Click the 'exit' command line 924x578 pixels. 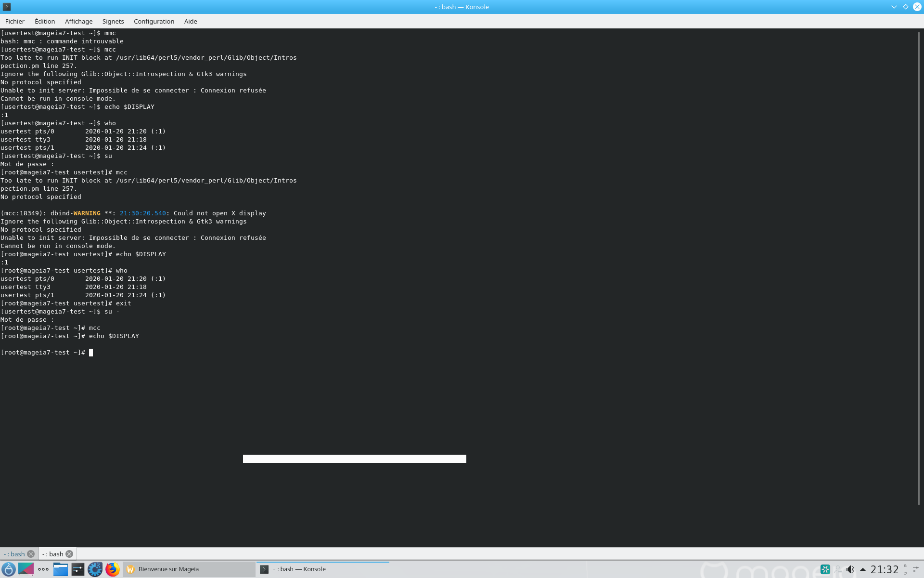coord(66,303)
